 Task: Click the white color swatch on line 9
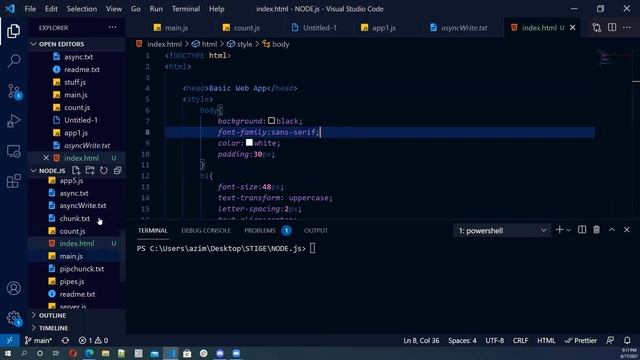[249, 142]
